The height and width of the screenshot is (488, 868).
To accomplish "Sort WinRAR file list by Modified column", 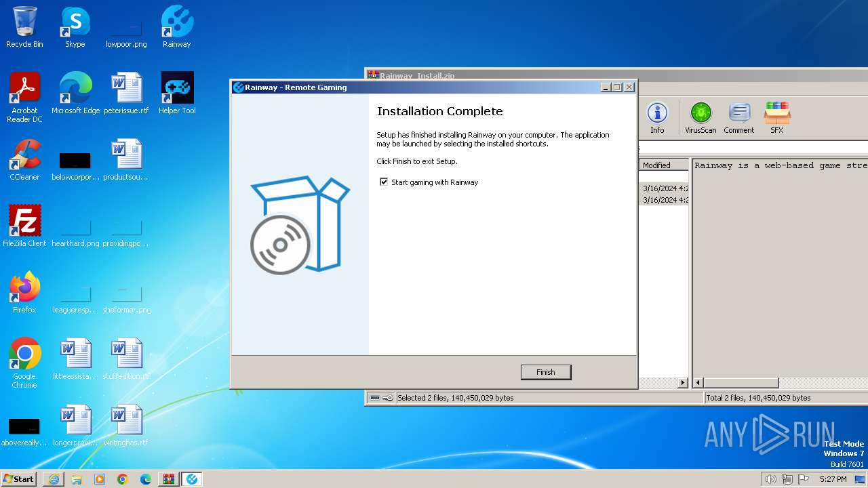I will tap(663, 165).
